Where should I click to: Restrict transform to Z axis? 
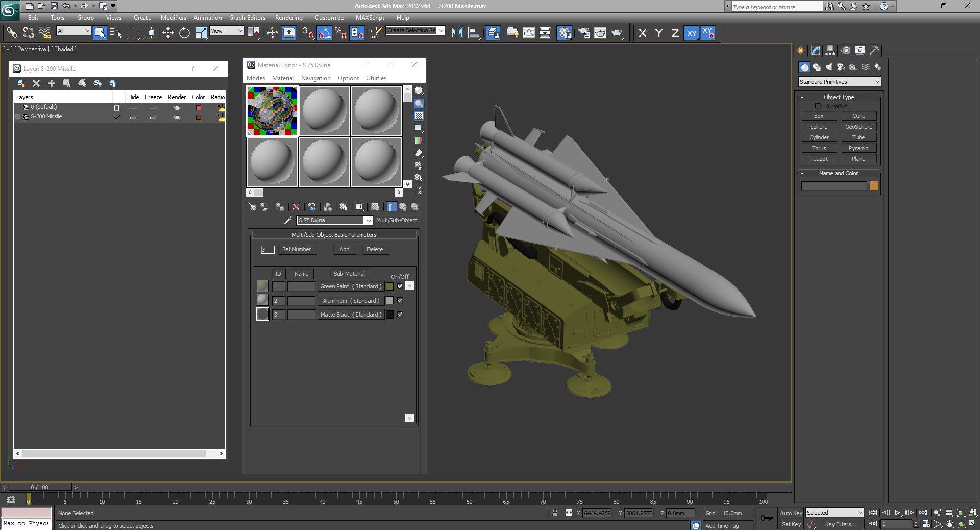tap(675, 33)
